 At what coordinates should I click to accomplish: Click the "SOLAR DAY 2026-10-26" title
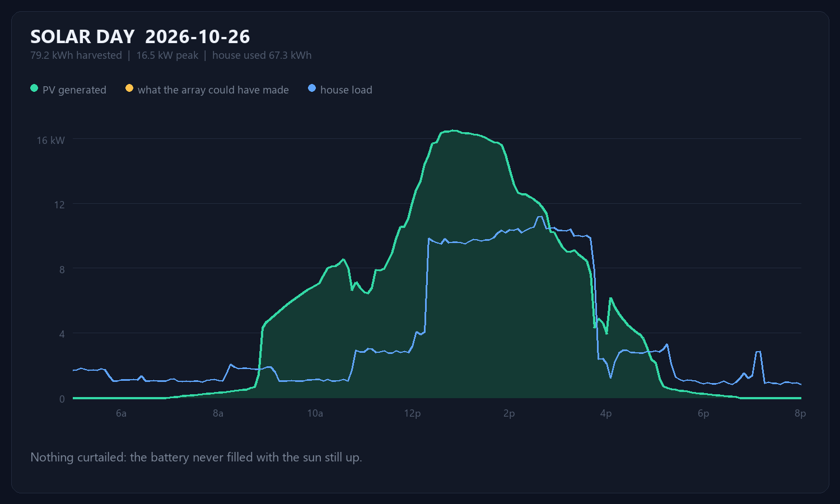pos(140,37)
